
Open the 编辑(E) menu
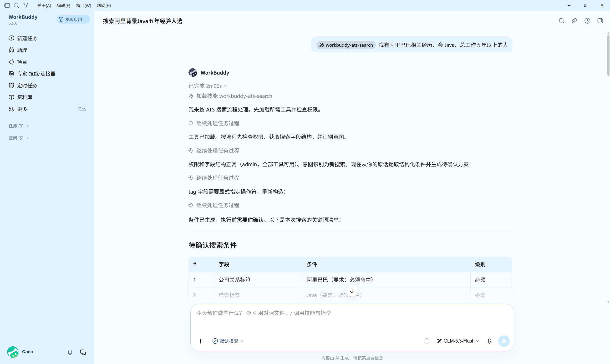pos(64,5)
